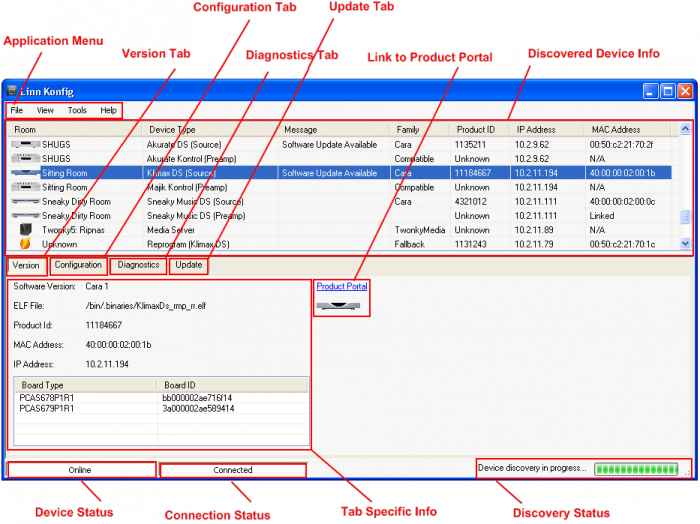The width and height of the screenshot is (700, 524).
Task: Follow the Product Portal link
Action: tap(342, 287)
